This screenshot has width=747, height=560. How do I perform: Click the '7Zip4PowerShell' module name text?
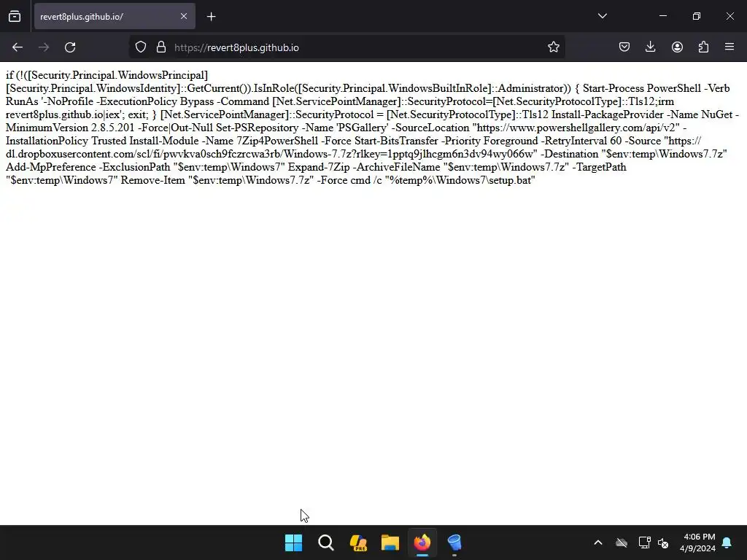point(277,141)
